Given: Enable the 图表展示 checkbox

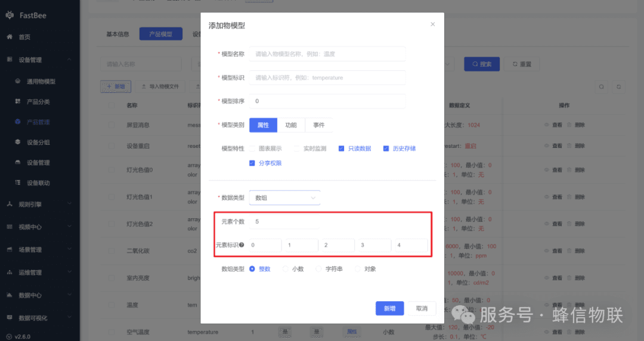Looking at the screenshot, I should (x=252, y=148).
